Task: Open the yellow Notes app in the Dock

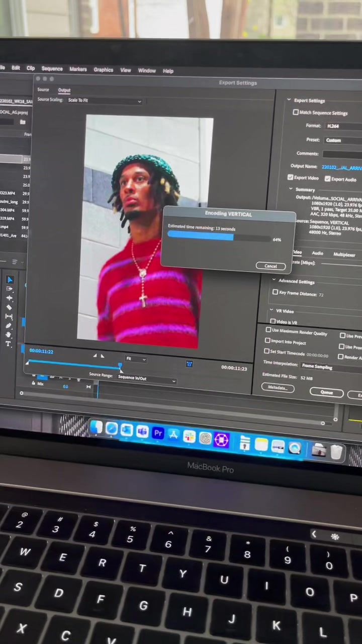Action: (261, 445)
